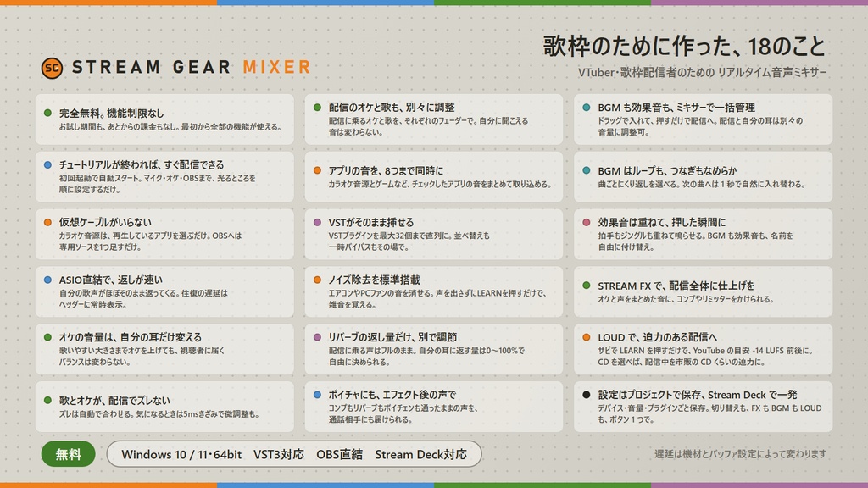Click the card title "BGM はループも、つなぎもなめらか"
This screenshot has width=868, height=488.
coord(668,170)
